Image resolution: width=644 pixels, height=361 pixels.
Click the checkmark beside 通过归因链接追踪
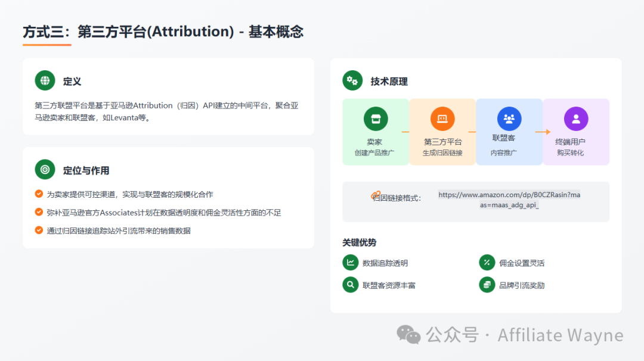(39, 230)
